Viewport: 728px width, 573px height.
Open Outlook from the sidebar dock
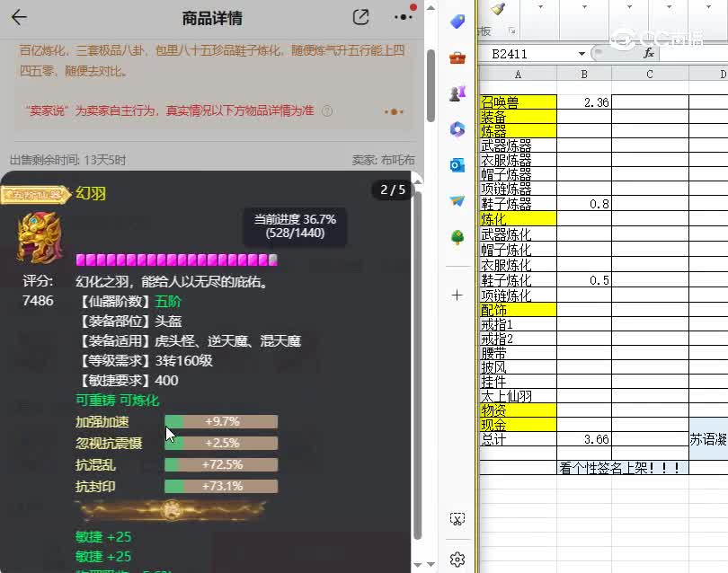[x=457, y=164]
